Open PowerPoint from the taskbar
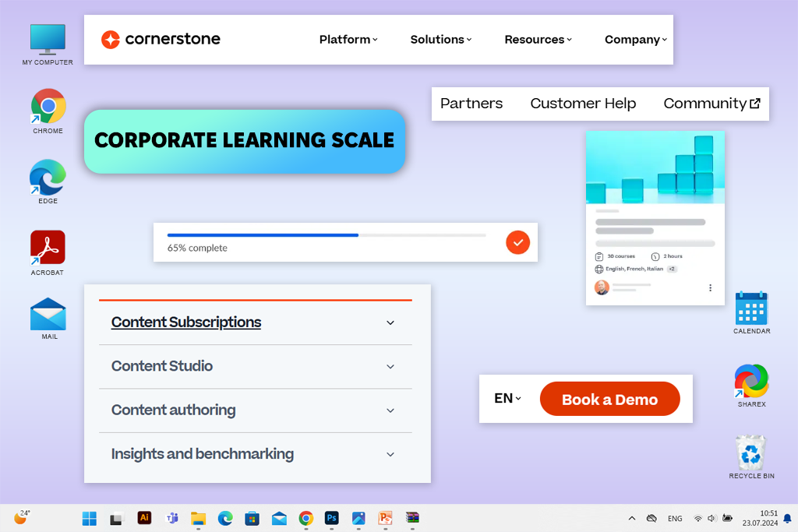Image resolution: width=798 pixels, height=532 pixels. click(x=385, y=518)
